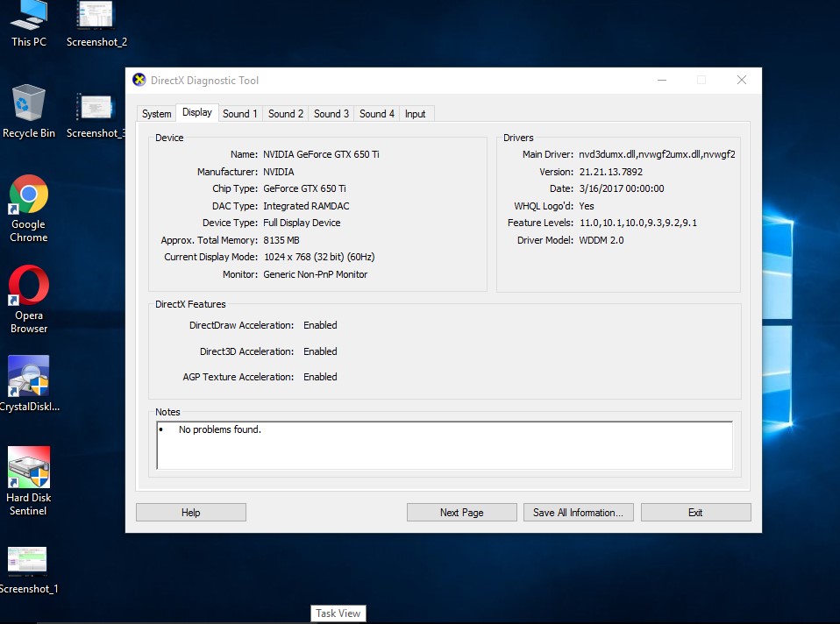
Task: Switch to the Sound 1 tab
Action: click(239, 114)
